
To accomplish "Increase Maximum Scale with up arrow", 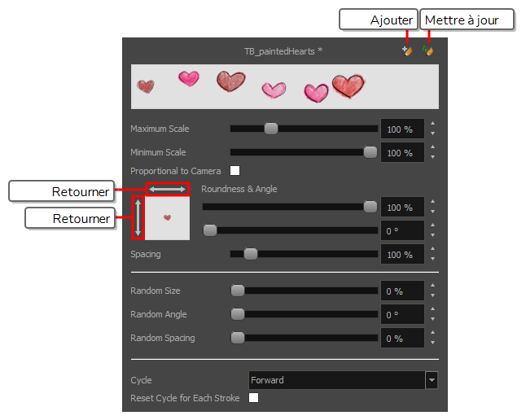I will coord(432,124).
